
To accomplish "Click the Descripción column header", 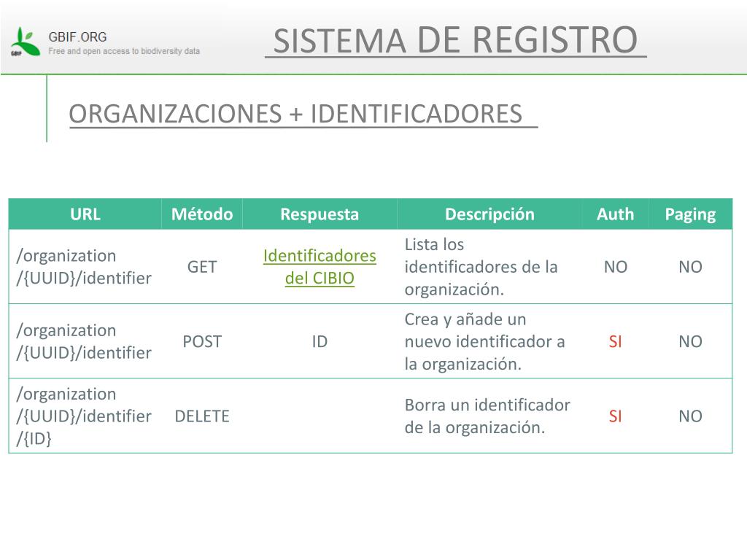I will click(x=489, y=214).
